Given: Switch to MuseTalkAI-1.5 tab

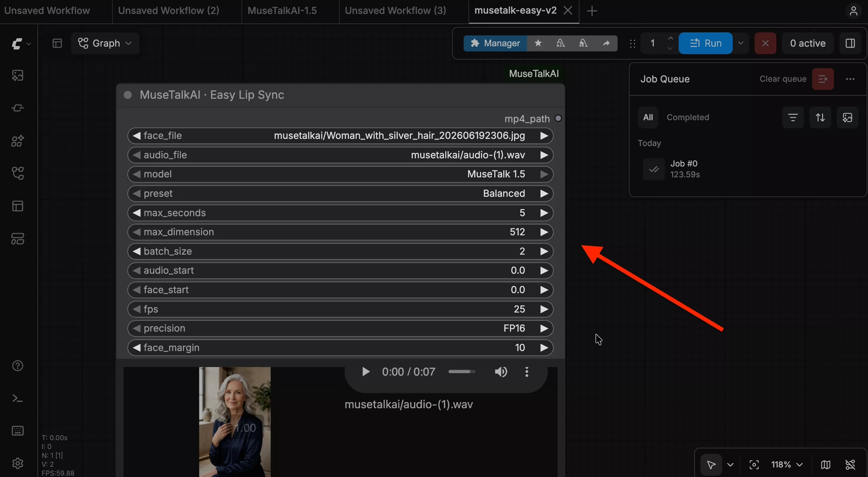Looking at the screenshot, I should coord(282,11).
